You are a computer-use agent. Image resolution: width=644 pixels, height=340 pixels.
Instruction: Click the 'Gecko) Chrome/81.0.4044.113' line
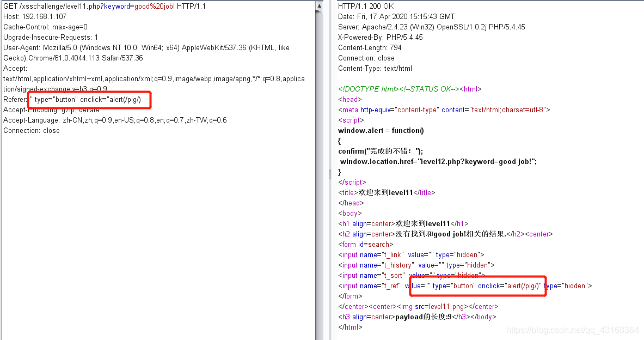(x=73, y=58)
